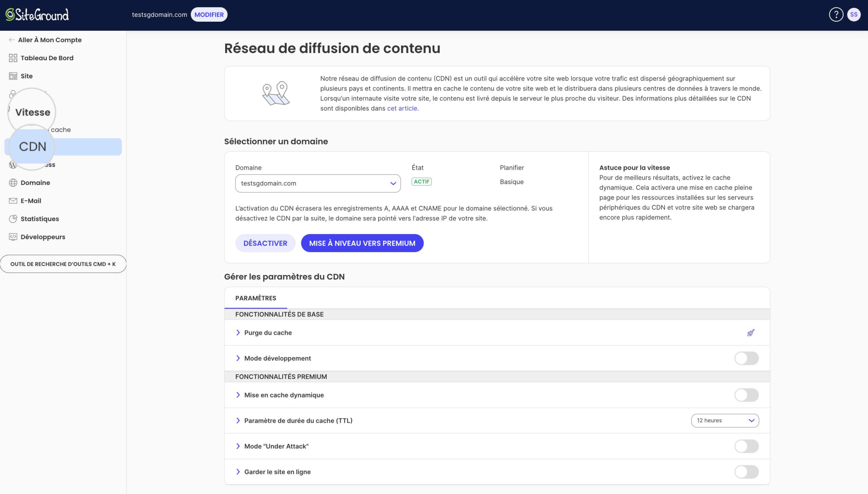Image resolution: width=868 pixels, height=494 pixels.
Task: Click the SiteGround logo
Action: tap(37, 15)
